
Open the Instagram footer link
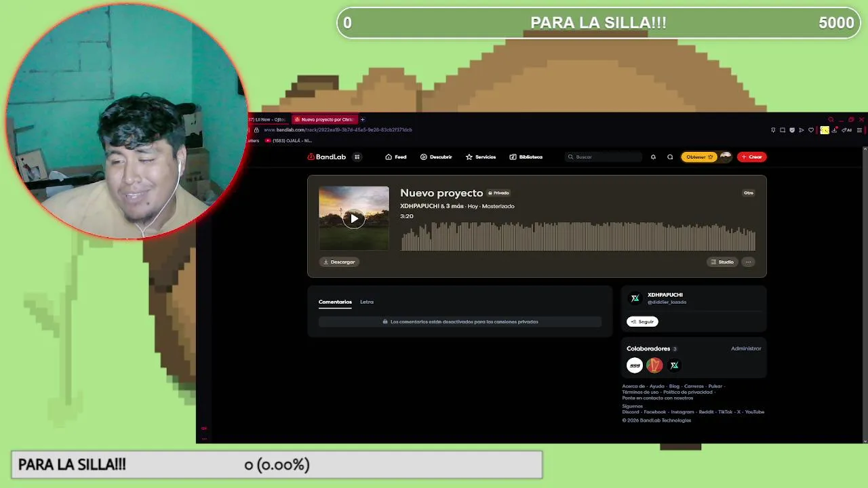point(682,412)
